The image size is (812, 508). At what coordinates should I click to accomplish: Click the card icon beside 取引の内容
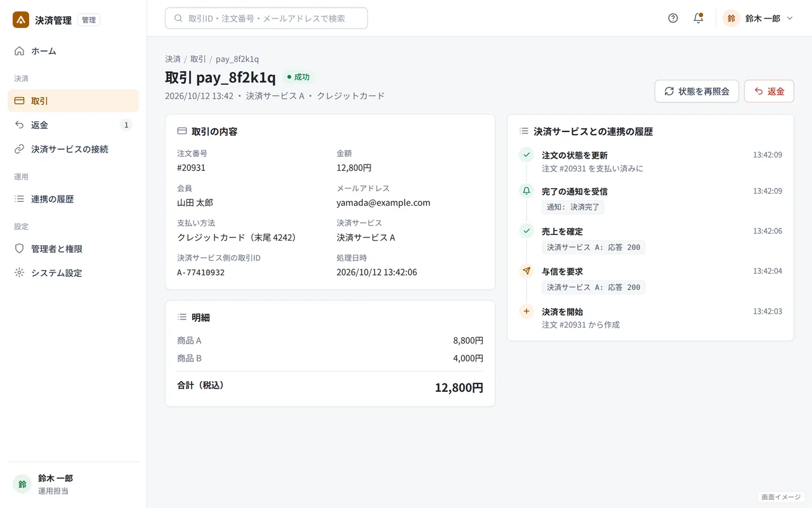[x=182, y=131]
